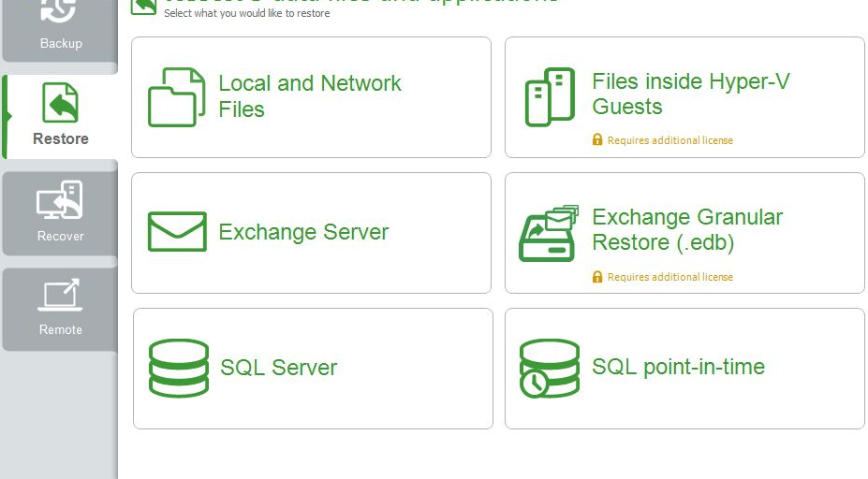Click the SQL Server database icon
Viewport: 868px width, 479px height.
click(x=179, y=369)
